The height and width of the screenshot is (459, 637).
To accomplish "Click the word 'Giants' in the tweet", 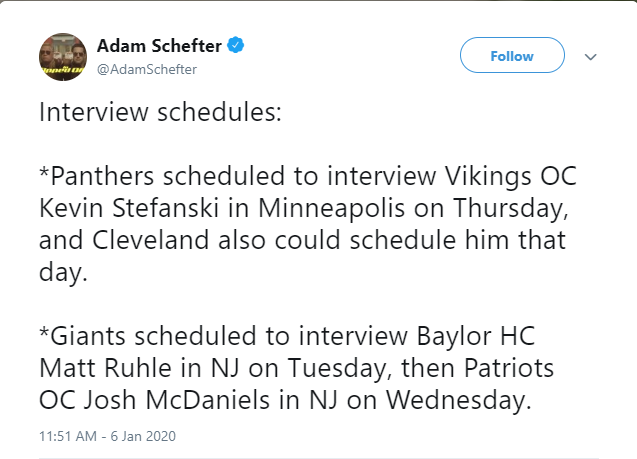I will (87, 336).
